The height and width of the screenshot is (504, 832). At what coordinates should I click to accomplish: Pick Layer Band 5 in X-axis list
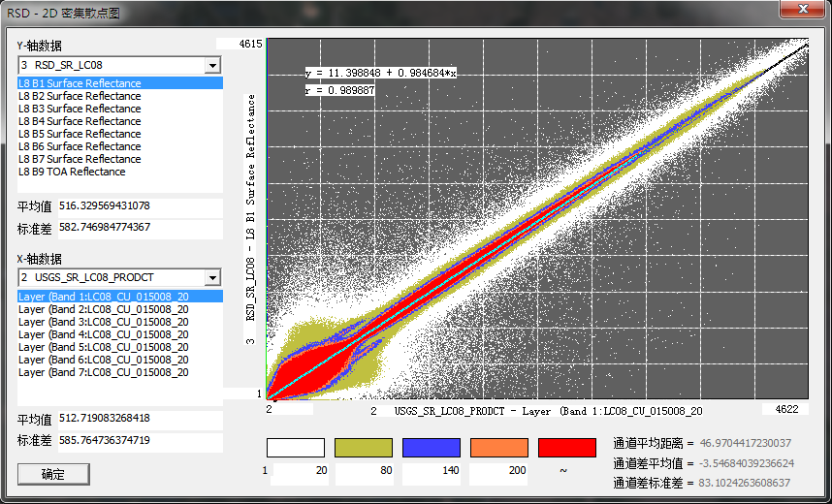click(x=103, y=347)
